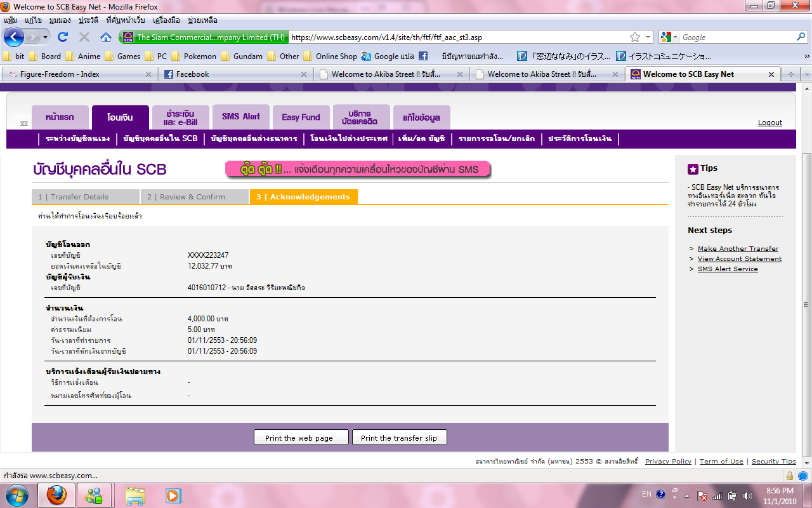Viewport: 812px width, 508px height.
Task: Go back using the Firefox back arrow
Action: (x=14, y=37)
